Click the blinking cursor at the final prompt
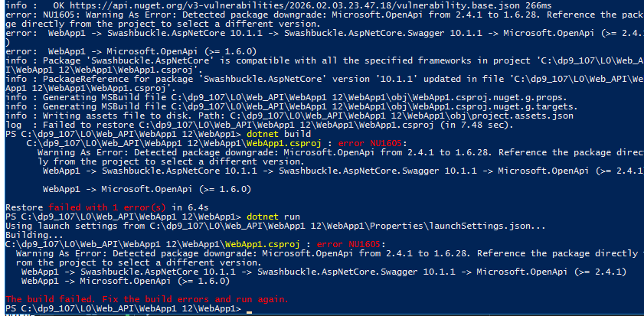This screenshot has height=316, width=644. [x=249, y=312]
